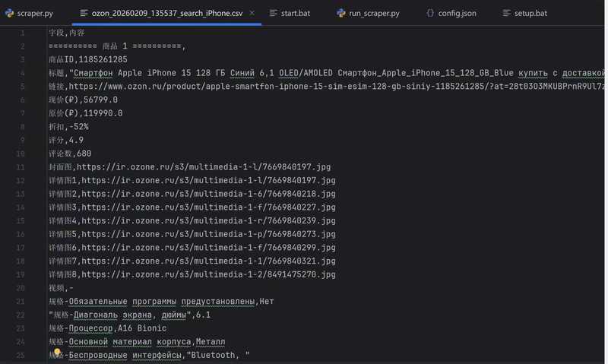Switch to the config.json tab
This screenshot has width=608, height=364.
pos(457,14)
